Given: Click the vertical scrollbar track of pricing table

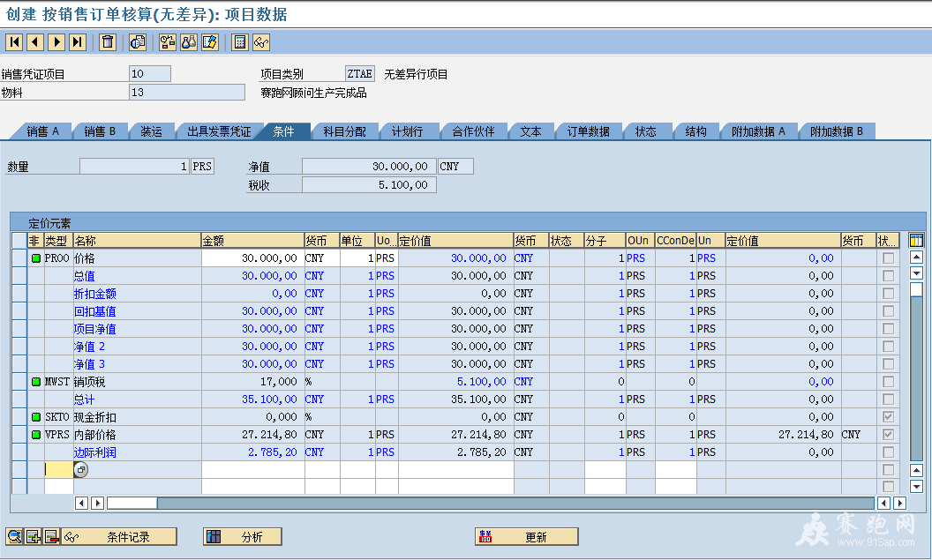Looking at the screenshot, I should (916, 380).
